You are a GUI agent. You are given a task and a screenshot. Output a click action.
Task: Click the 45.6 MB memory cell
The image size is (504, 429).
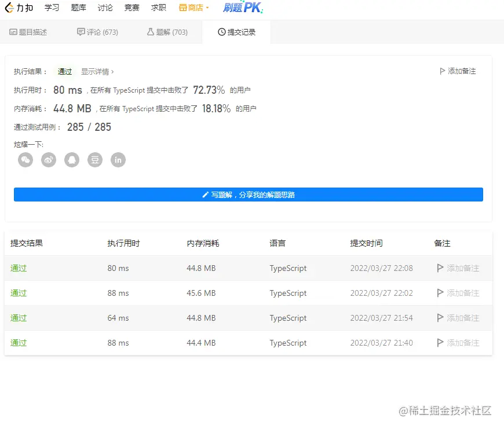click(201, 293)
